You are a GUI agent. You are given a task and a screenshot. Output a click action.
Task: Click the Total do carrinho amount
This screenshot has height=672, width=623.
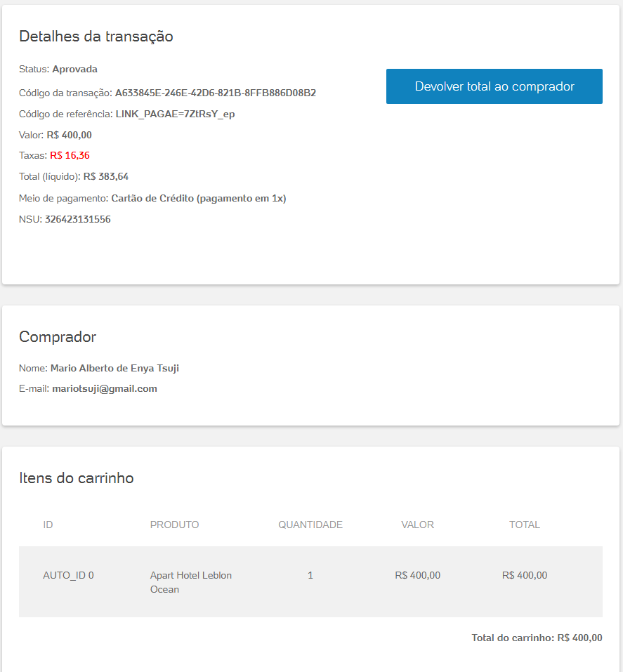pos(579,638)
